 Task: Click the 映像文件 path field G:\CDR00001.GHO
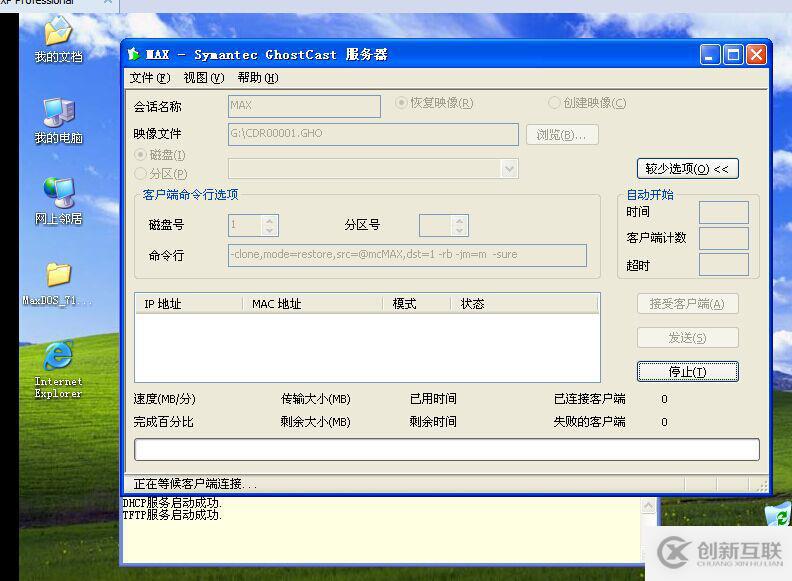click(373, 134)
